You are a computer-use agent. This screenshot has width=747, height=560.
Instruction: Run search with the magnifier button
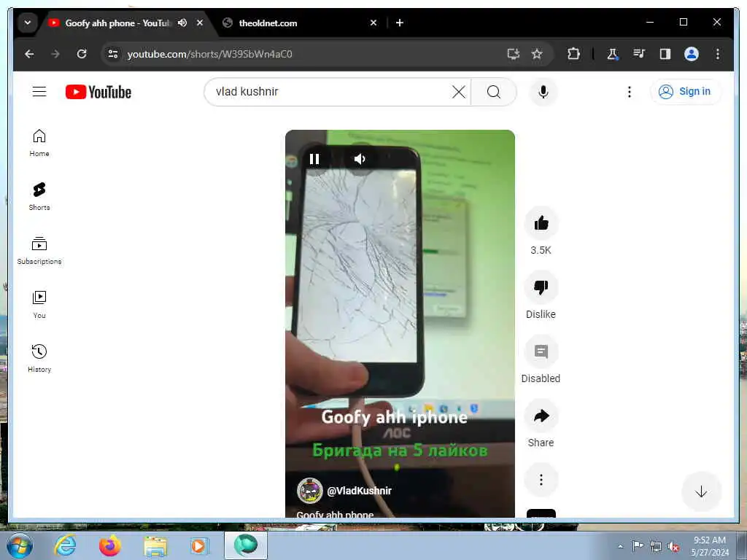(494, 92)
